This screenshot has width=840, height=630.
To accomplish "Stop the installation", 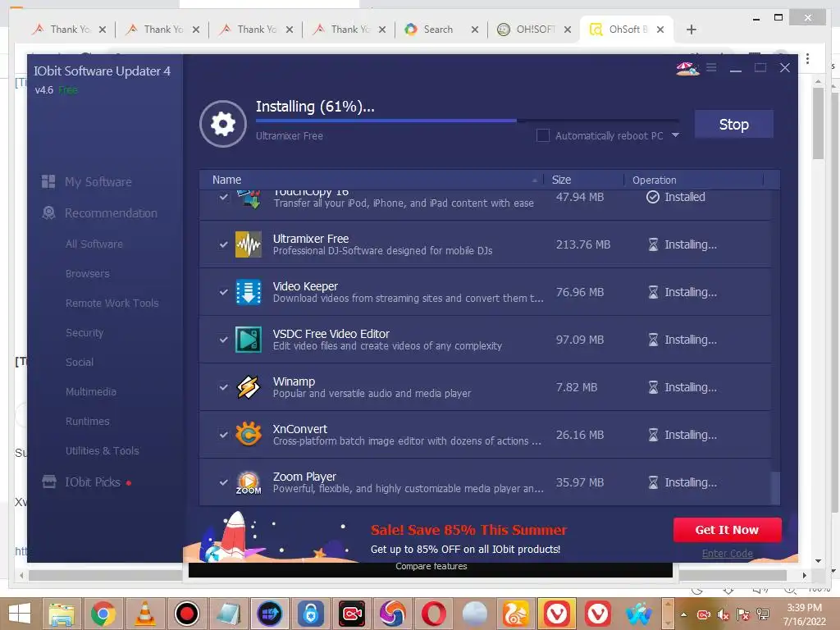I will tap(734, 125).
